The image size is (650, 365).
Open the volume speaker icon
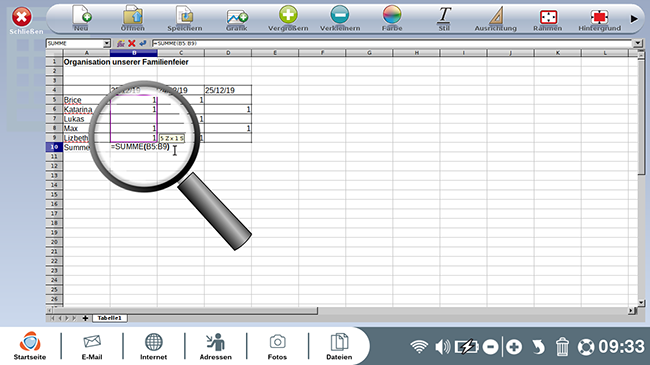pyautogui.click(x=442, y=347)
